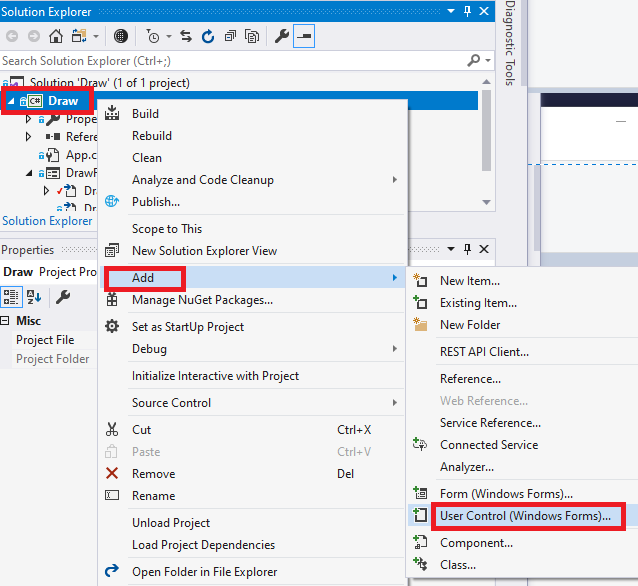Click the Refresh icon in Solution Explorer
This screenshot has width=638, height=586.
[x=208, y=37]
